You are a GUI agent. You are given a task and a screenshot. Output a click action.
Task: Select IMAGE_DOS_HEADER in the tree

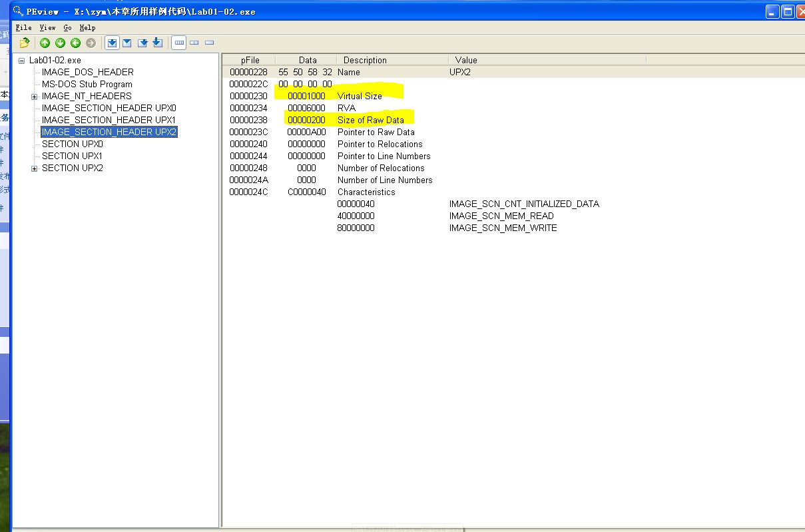(87, 72)
